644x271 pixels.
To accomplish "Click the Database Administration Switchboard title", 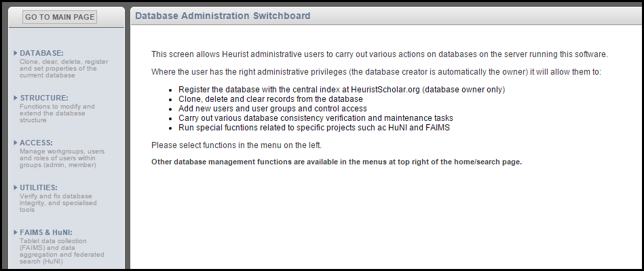I will click(223, 16).
